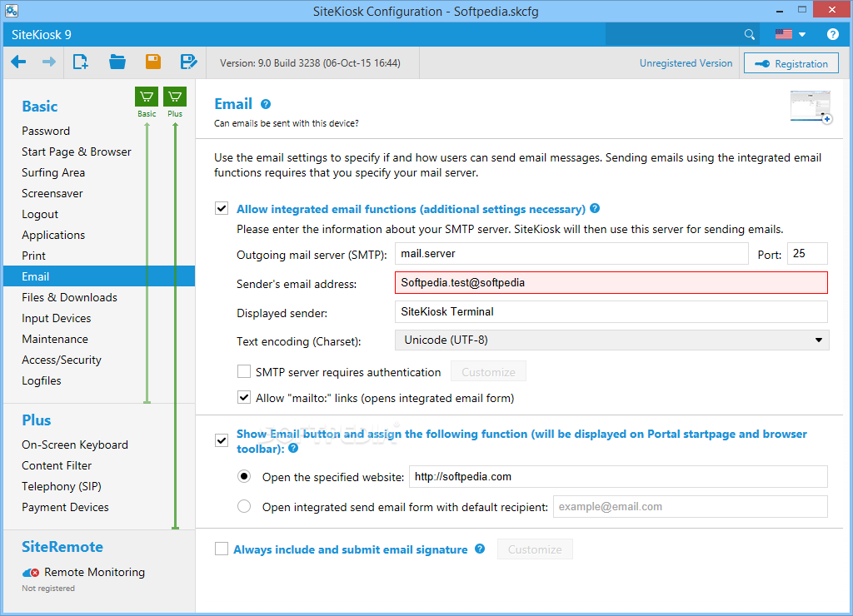Open Files & Downloads settings
The width and height of the screenshot is (853, 616).
pyautogui.click(x=70, y=297)
